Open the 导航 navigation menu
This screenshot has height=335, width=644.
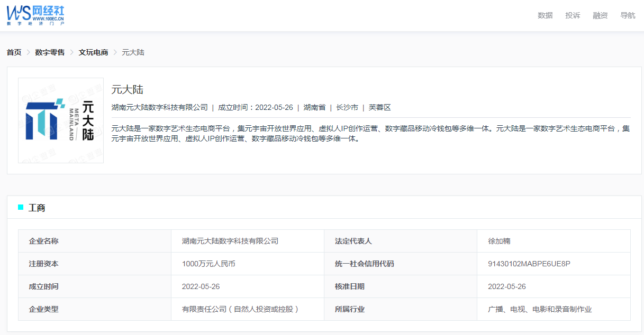click(628, 15)
